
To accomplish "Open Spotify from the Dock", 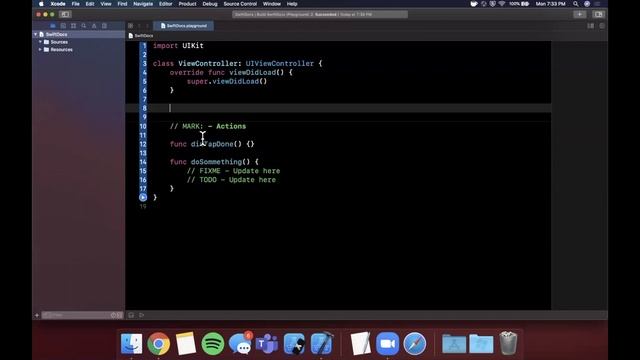I will (x=213, y=343).
